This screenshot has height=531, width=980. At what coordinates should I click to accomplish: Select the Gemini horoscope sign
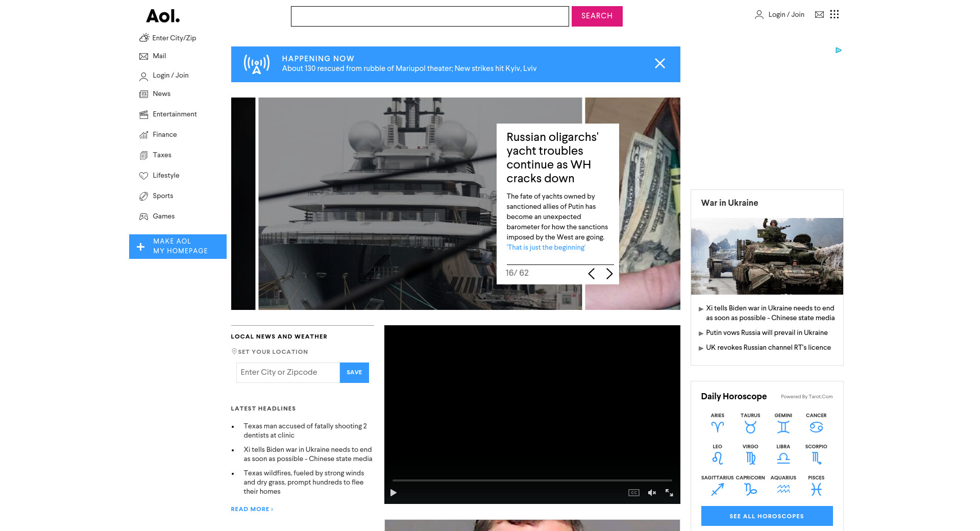click(x=783, y=423)
